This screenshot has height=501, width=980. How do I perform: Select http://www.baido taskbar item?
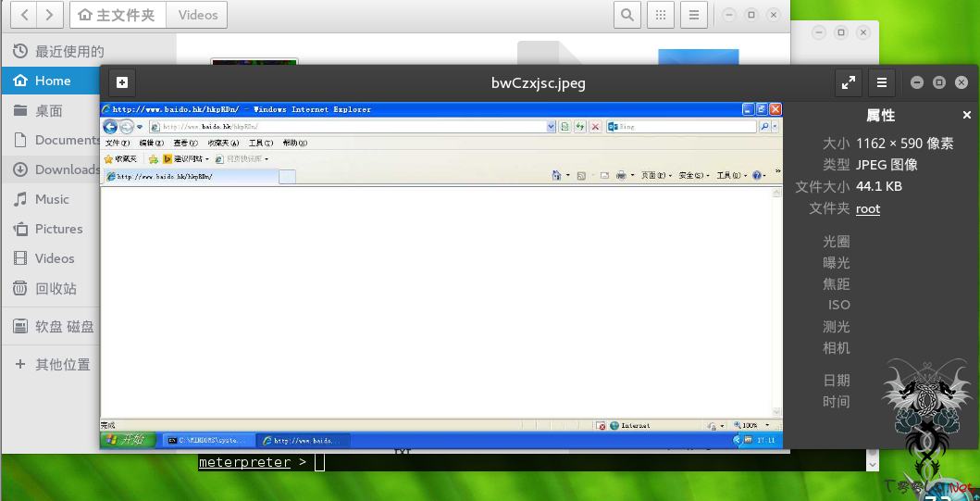click(304, 440)
